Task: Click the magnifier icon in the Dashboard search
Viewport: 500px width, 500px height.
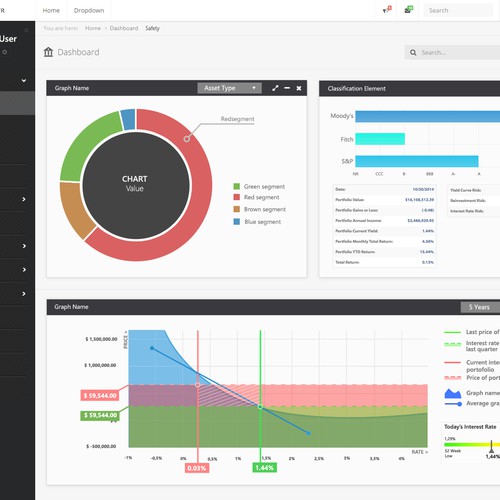Action: point(413,53)
